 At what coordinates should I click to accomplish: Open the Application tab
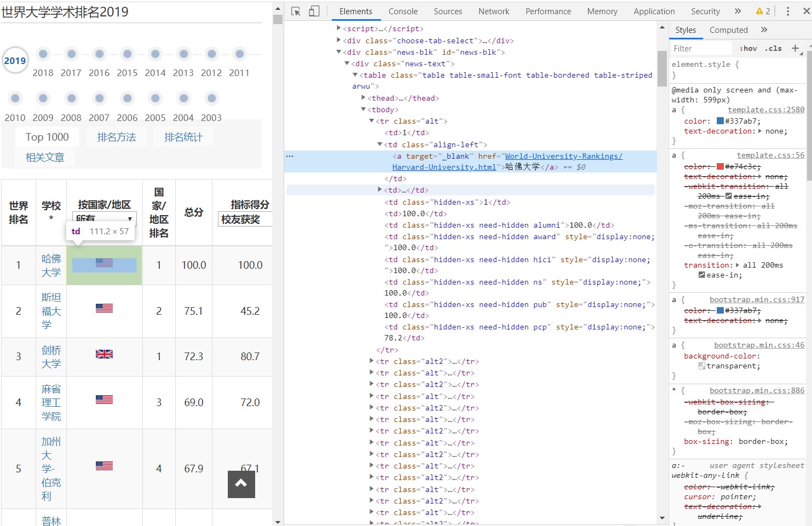(654, 11)
